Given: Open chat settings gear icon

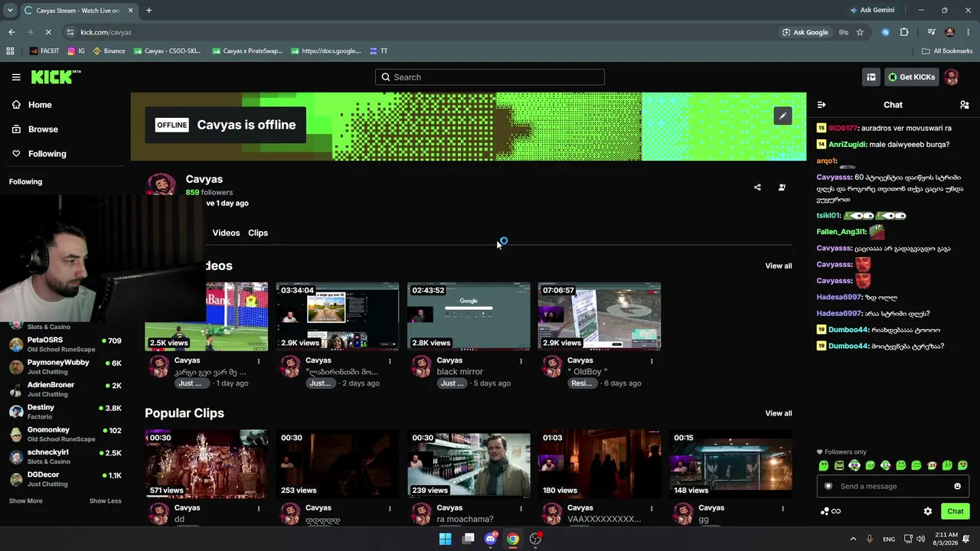Looking at the screenshot, I should 928,511.
